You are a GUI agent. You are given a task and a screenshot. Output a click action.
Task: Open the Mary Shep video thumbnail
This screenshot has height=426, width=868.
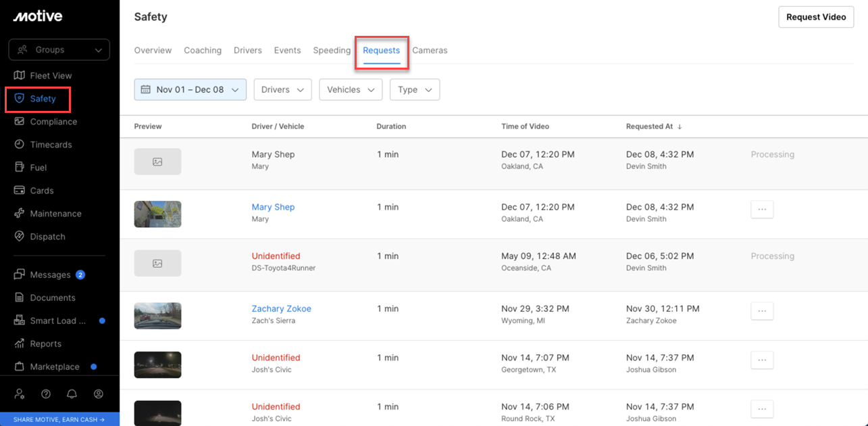tap(157, 214)
